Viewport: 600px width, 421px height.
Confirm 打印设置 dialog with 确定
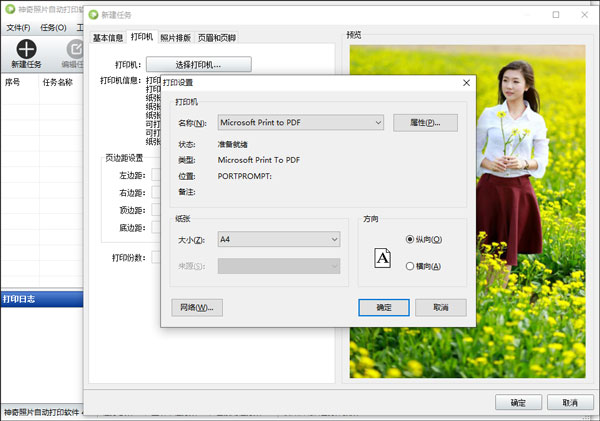[x=384, y=307]
